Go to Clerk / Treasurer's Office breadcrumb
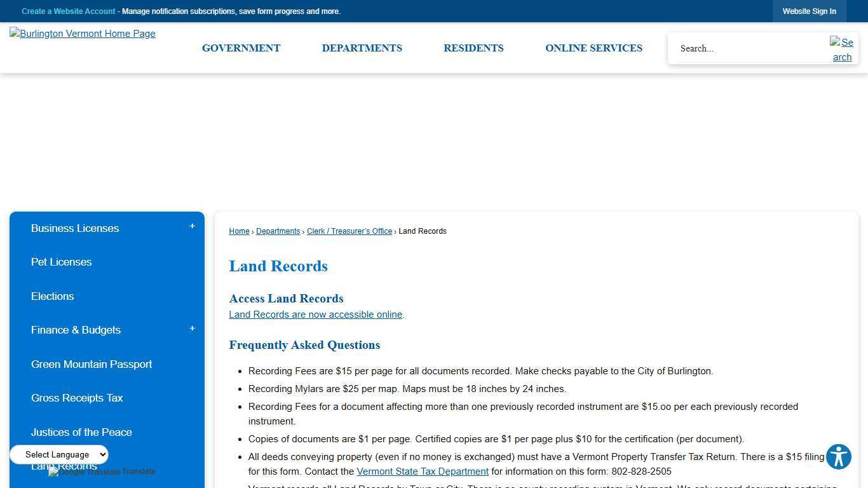 point(349,231)
